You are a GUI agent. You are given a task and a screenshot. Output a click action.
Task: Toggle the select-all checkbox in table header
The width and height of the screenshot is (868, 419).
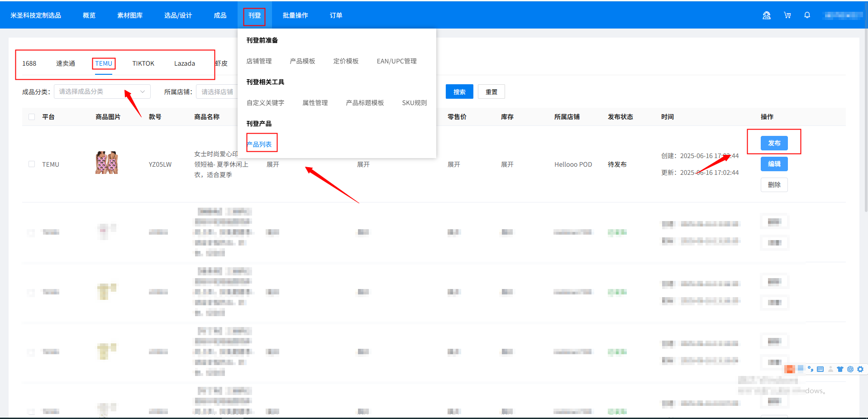pyautogui.click(x=32, y=117)
